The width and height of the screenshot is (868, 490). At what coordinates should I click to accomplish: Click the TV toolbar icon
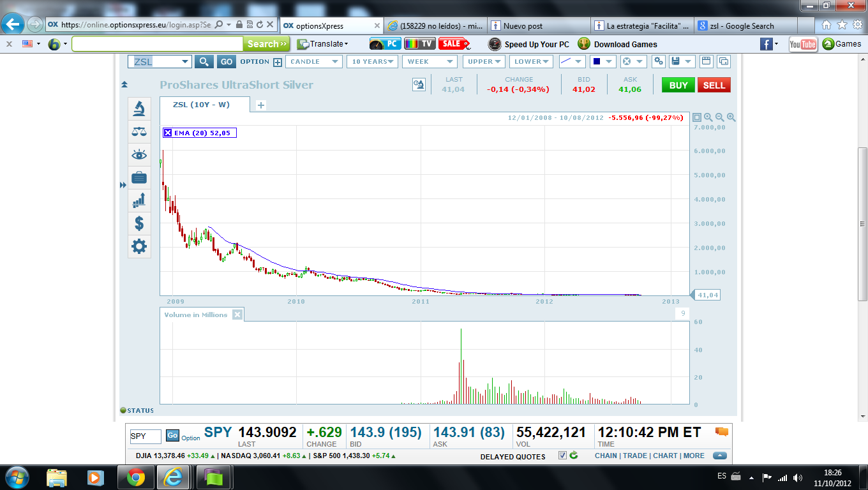coord(420,44)
